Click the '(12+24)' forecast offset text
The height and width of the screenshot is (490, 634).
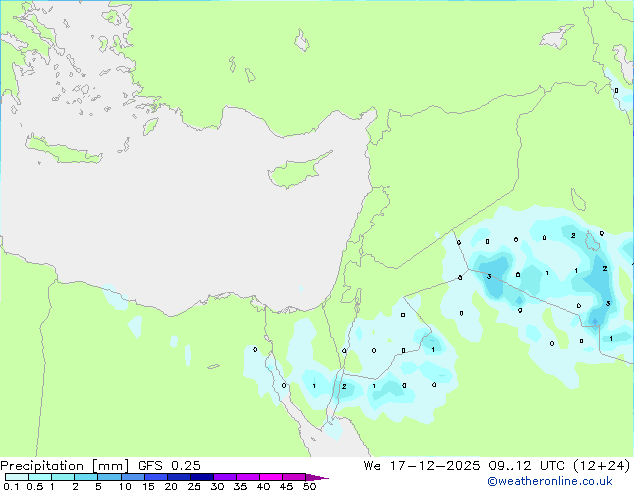(602, 466)
